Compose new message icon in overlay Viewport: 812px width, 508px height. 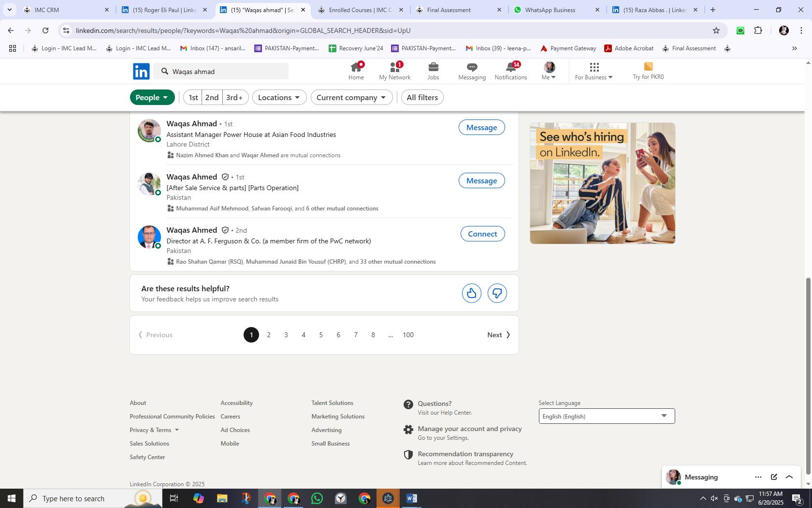(774, 477)
